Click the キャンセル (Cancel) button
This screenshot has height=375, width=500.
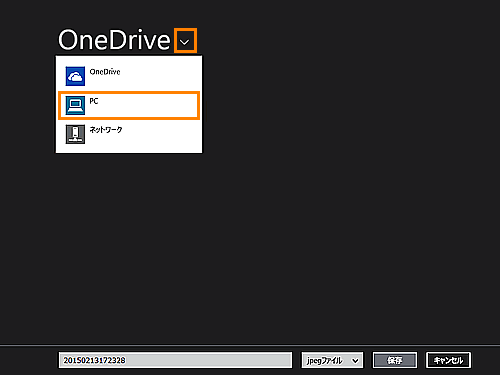click(448, 360)
